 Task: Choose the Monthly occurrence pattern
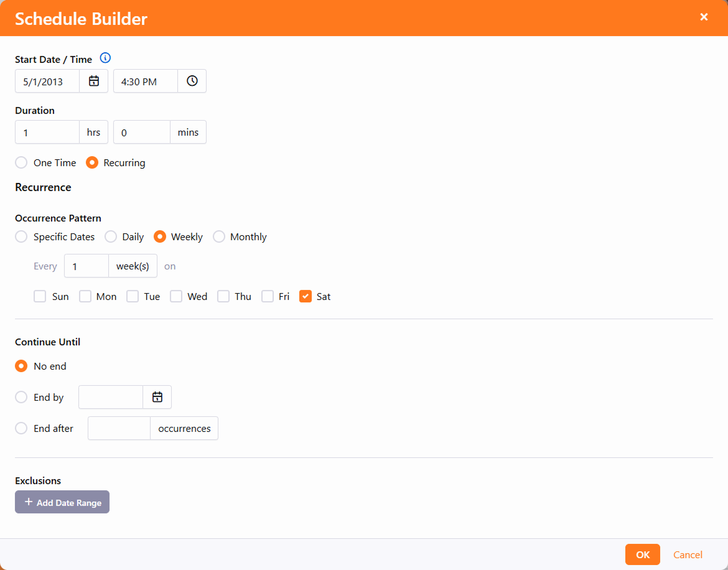pos(219,236)
